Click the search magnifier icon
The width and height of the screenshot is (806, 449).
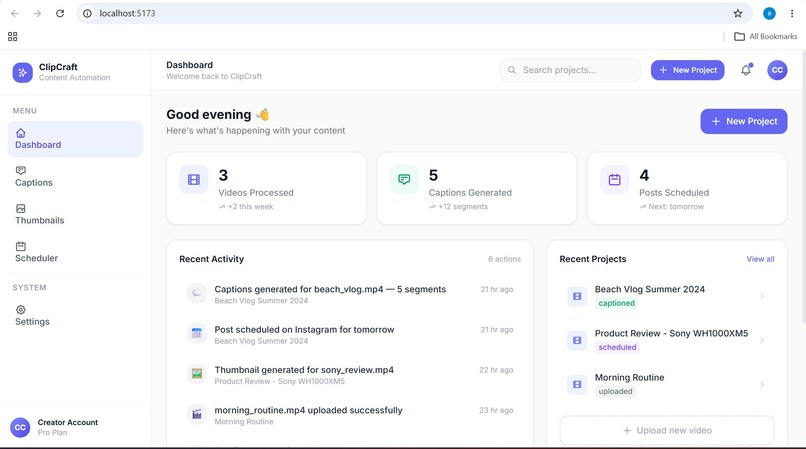[x=512, y=70]
